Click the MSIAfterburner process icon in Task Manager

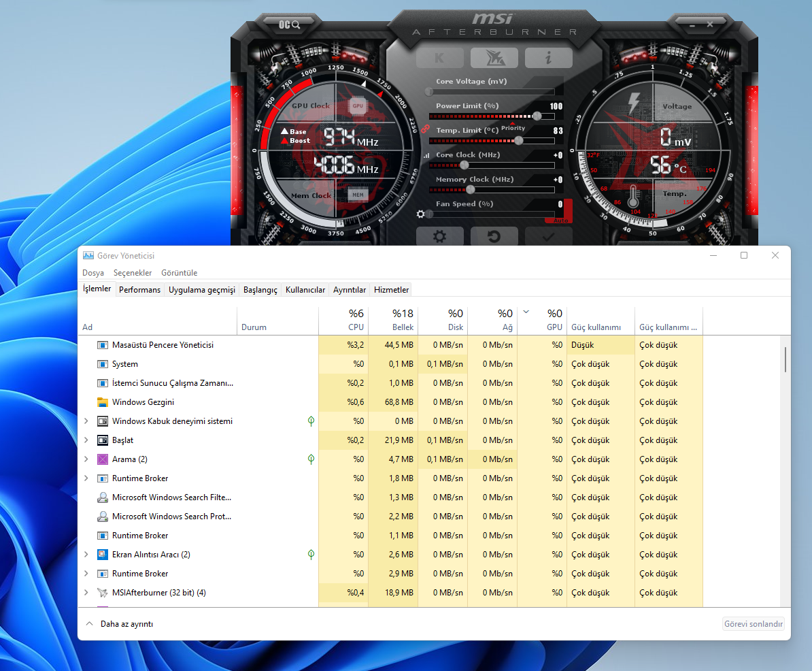tap(103, 593)
